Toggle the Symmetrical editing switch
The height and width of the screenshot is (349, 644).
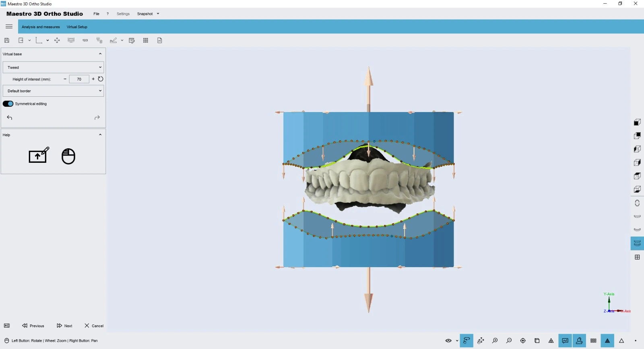coord(8,104)
